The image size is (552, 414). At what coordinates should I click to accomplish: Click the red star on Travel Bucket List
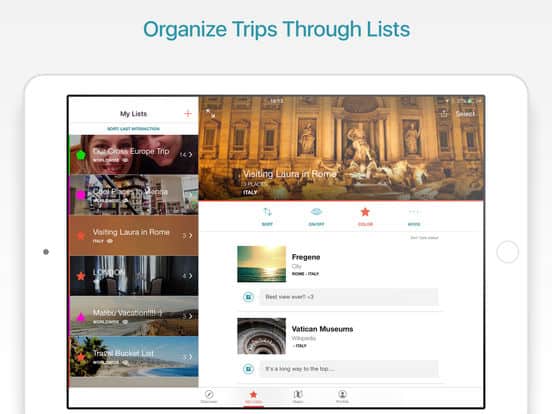81,357
